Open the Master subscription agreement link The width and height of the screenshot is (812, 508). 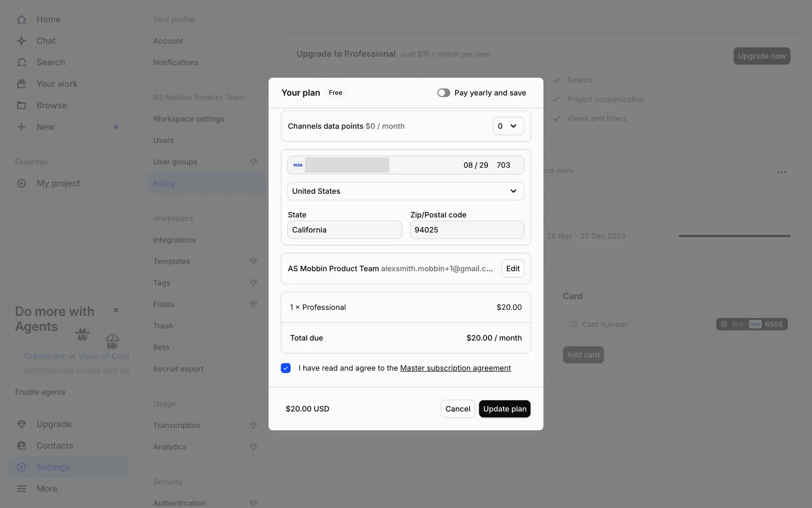455,368
